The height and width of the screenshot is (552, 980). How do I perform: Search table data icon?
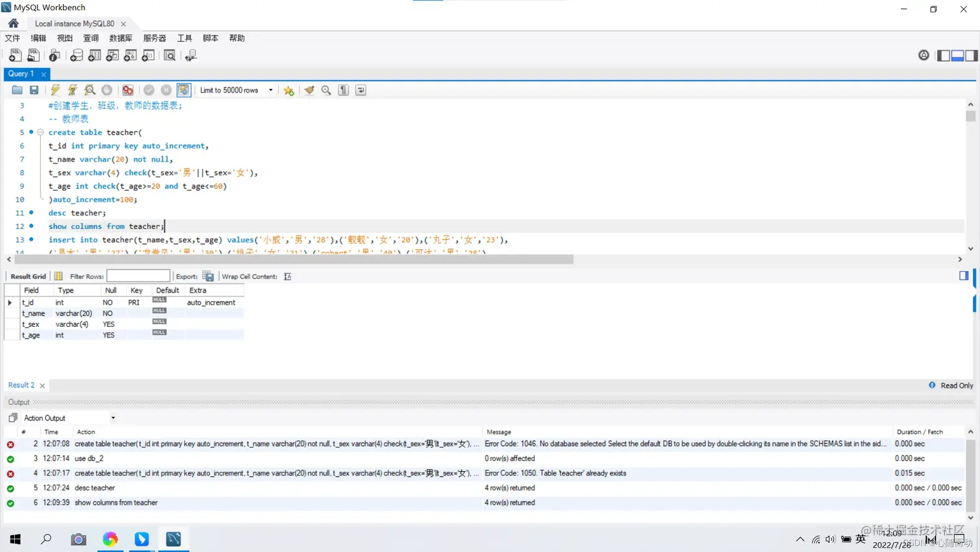click(x=170, y=56)
